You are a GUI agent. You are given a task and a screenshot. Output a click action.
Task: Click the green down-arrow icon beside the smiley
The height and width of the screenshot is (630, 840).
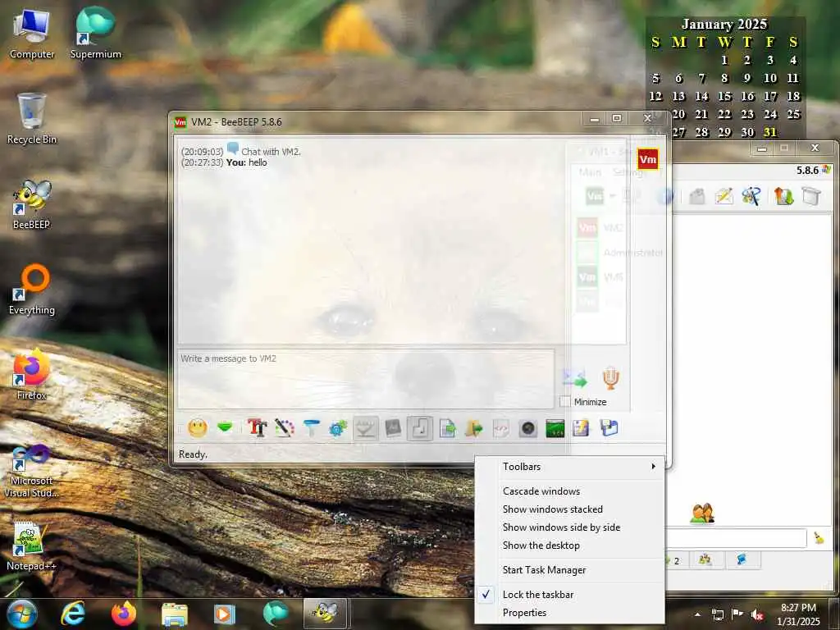tap(225, 427)
